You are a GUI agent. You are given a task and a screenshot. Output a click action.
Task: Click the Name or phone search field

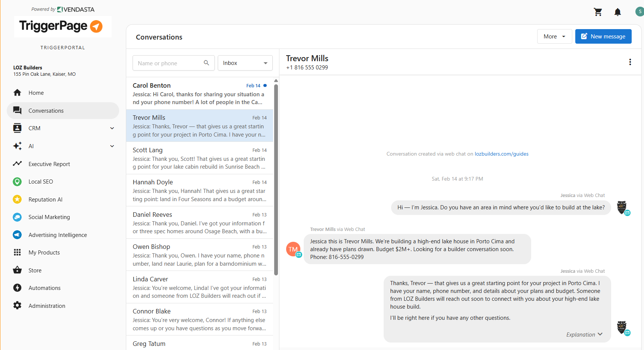click(173, 63)
